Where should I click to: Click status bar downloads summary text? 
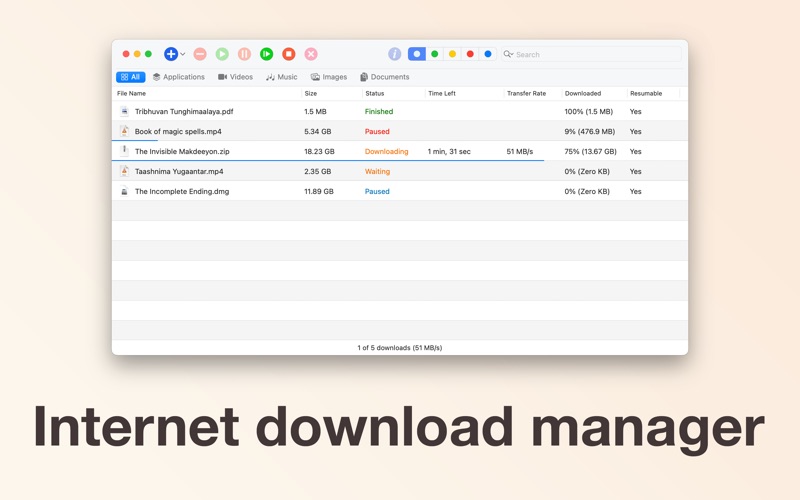(399, 347)
